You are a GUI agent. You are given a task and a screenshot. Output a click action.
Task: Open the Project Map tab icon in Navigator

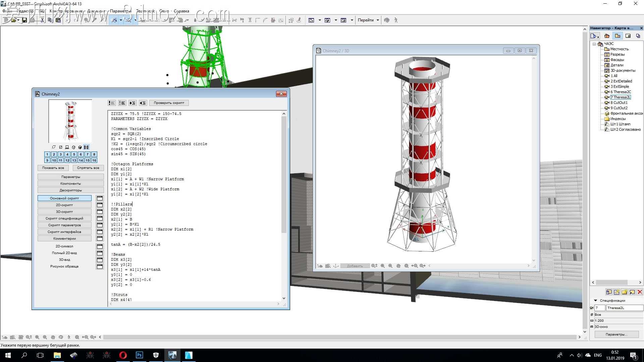[x=607, y=36]
